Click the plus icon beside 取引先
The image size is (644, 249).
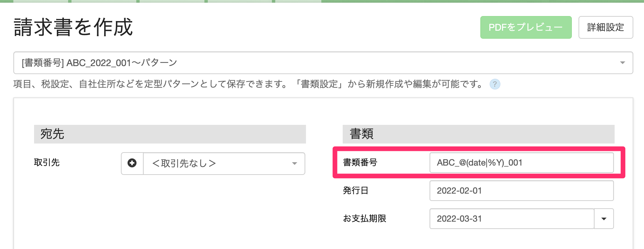pos(132,163)
